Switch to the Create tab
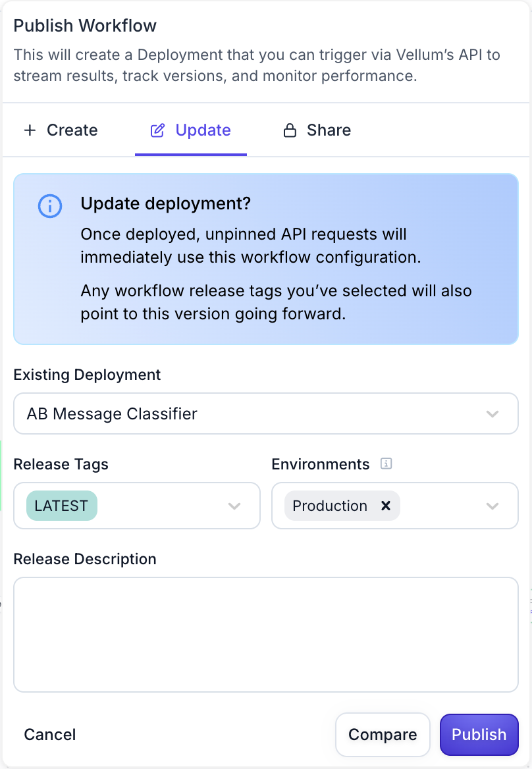Viewport: 532px width, 769px height. (60, 130)
